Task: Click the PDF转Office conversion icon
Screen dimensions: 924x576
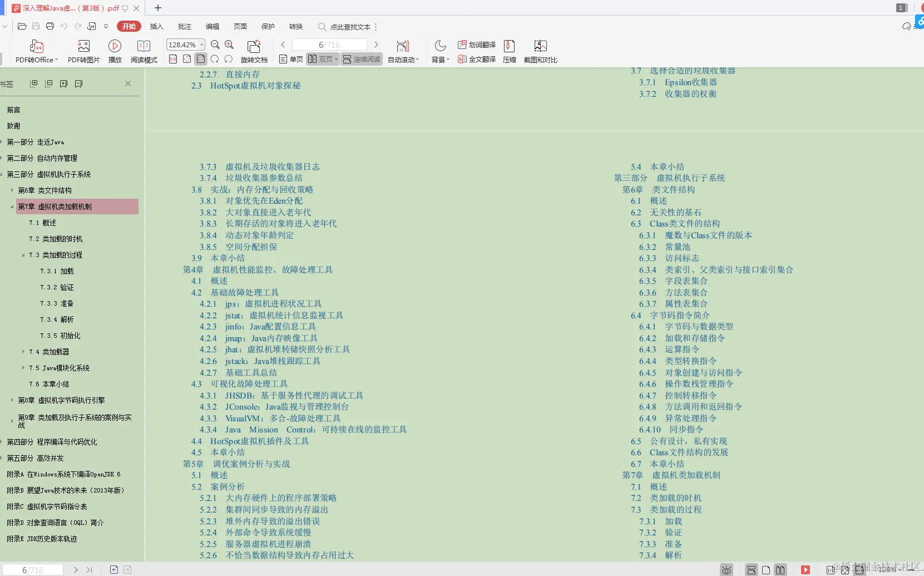Action: [x=36, y=50]
